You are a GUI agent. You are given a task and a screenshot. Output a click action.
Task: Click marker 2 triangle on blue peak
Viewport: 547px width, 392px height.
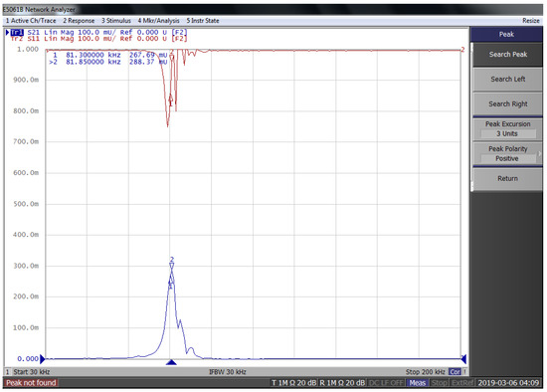pos(172,266)
